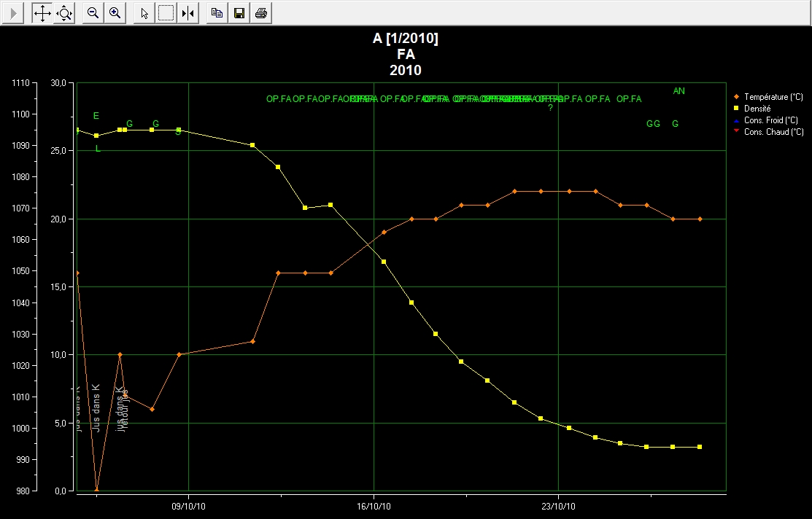
Task: Zoom out with the minus magnifier
Action: click(x=93, y=12)
